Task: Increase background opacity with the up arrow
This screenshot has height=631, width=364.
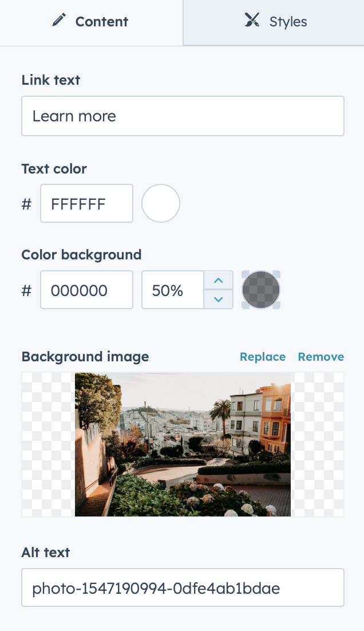Action: tap(219, 281)
